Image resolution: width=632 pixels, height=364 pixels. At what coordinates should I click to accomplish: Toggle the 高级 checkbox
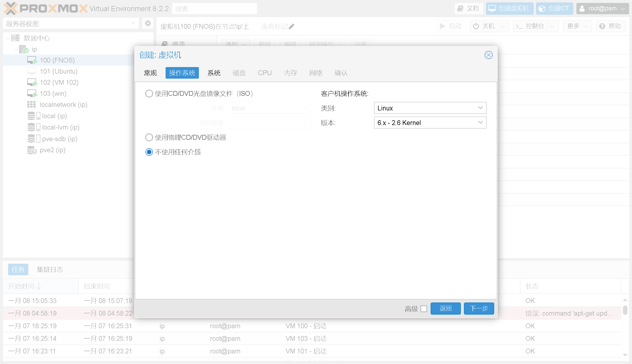[424, 309]
